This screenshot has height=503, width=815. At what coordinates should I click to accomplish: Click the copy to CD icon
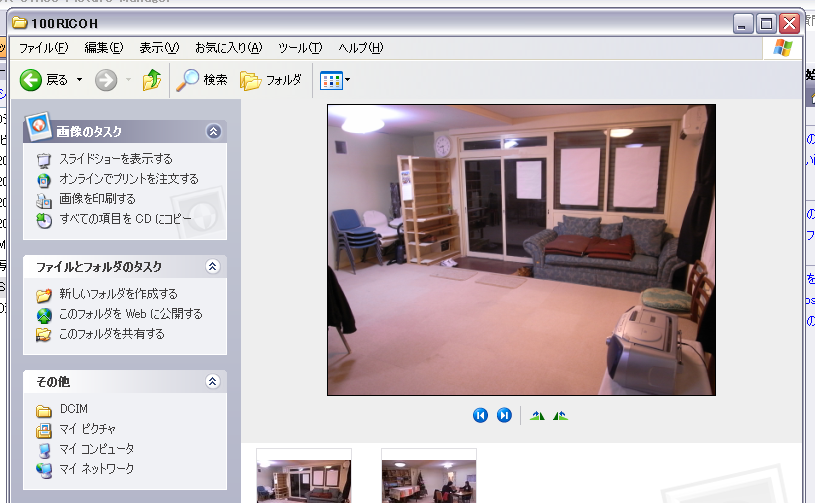click(44, 221)
